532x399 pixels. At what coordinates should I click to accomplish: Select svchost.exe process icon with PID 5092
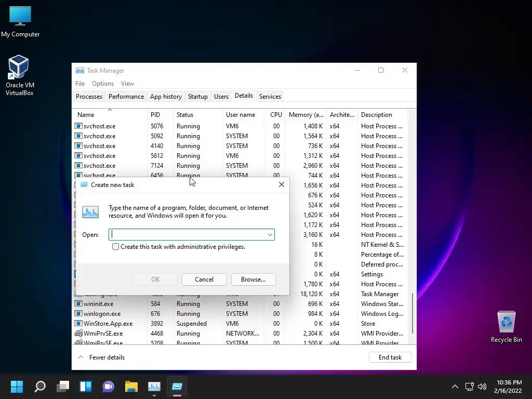pyautogui.click(x=78, y=136)
